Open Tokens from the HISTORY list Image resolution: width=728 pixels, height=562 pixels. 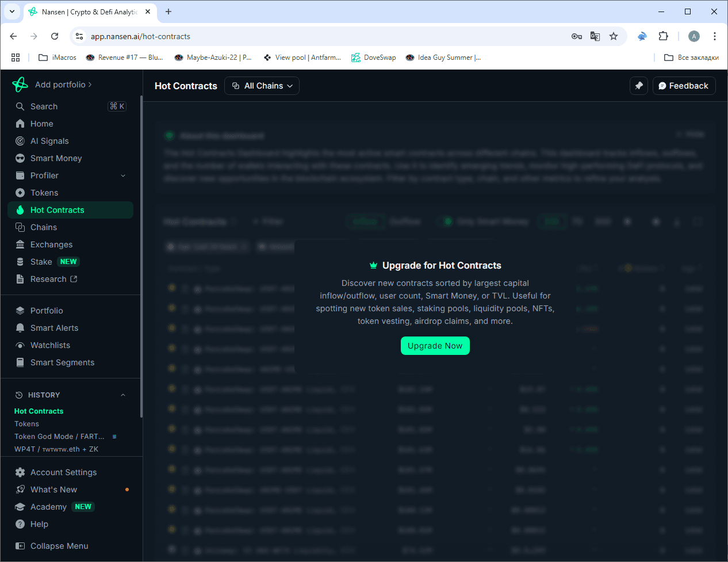coord(27,424)
